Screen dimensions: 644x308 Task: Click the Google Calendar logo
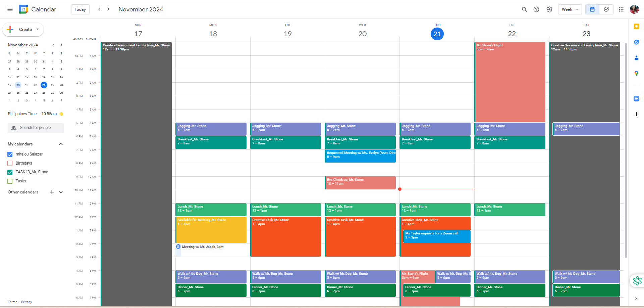(23, 9)
